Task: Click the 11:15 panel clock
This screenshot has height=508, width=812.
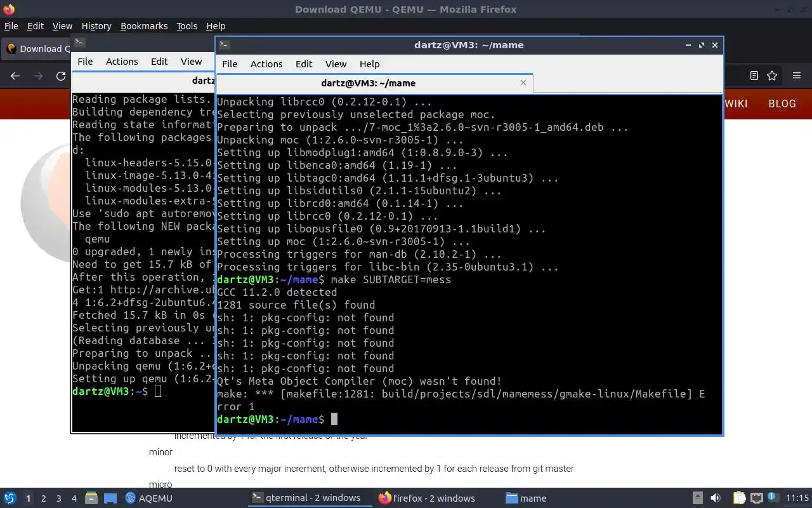Action: (x=797, y=498)
